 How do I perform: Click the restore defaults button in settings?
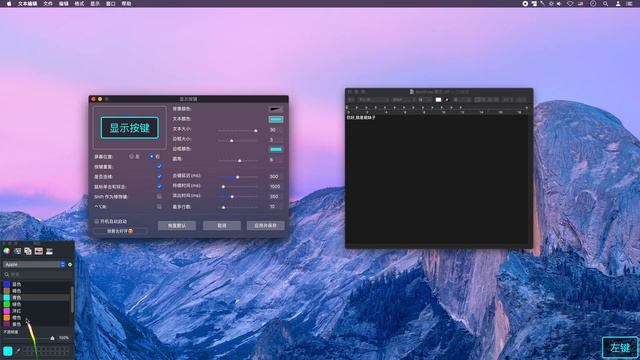point(177,225)
